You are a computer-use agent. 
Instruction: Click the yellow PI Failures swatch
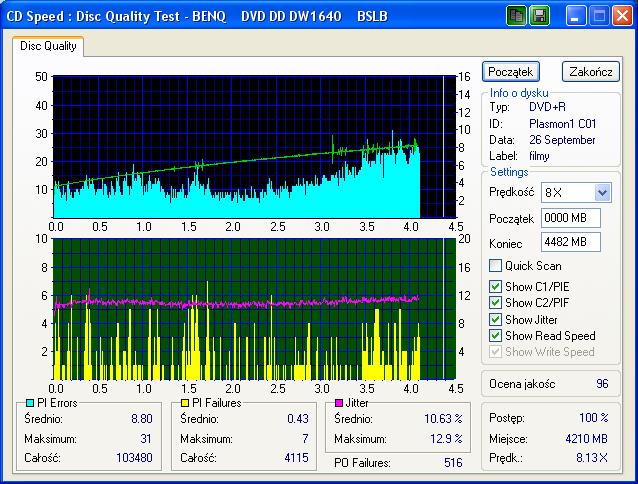185,403
